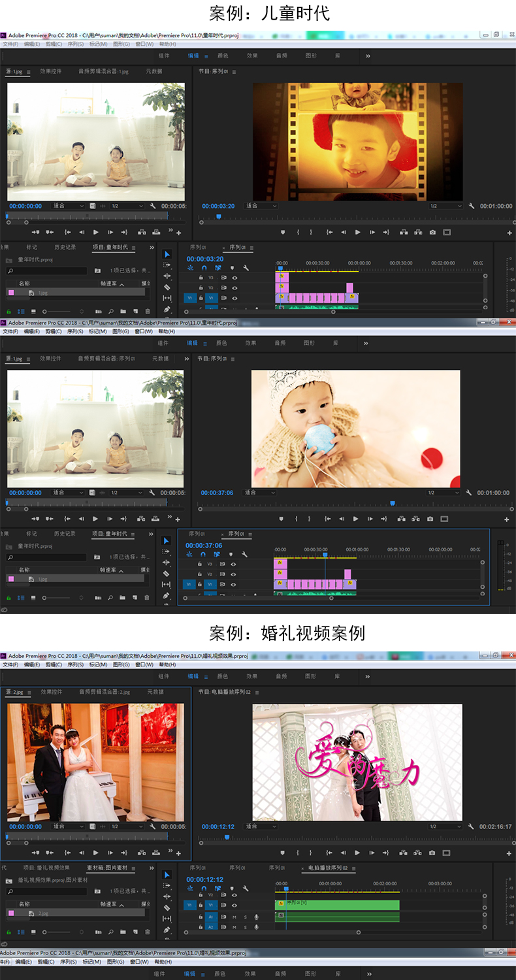The width and height of the screenshot is (516, 980).
Task: Click Lift button in 00:00:37:06 program monitor
Action: pos(401,519)
